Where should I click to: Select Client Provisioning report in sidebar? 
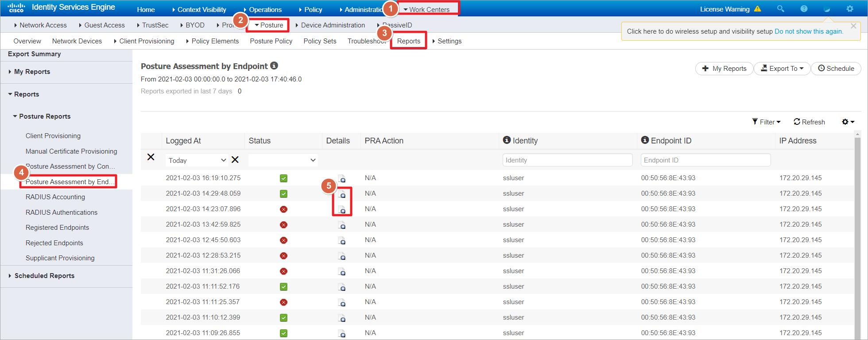pyautogui.click(x=53, y=136)
